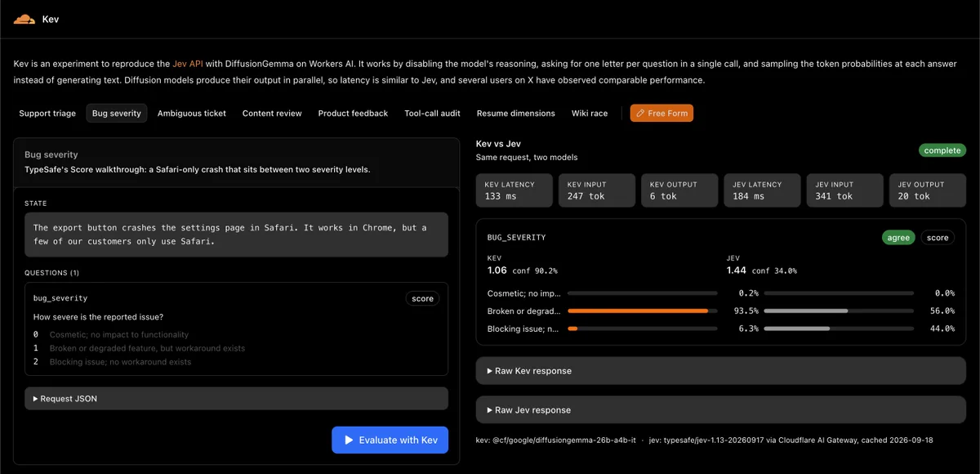Click the pencil icon in Free Form
The height and width of the screenshot is (474, 980).
pos(641,114)
